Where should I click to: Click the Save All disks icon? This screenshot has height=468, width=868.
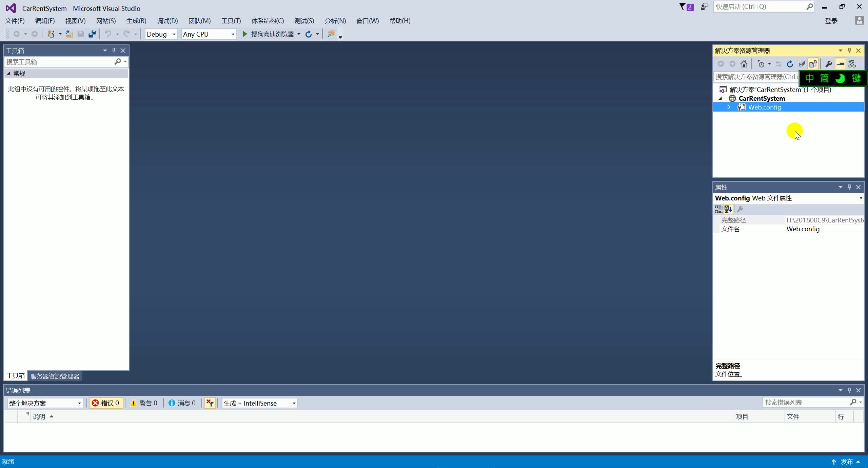pyautogui.click(x=92, y=34)
